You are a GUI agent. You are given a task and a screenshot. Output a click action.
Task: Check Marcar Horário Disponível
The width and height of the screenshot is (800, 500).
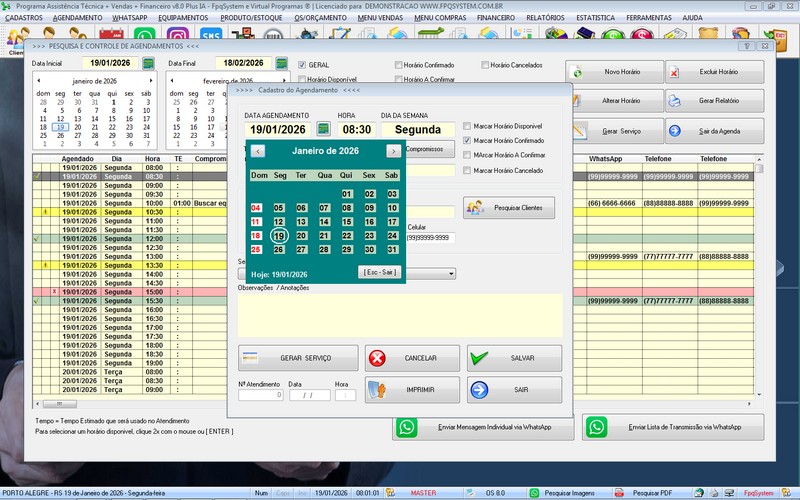(x=467, y=126)
